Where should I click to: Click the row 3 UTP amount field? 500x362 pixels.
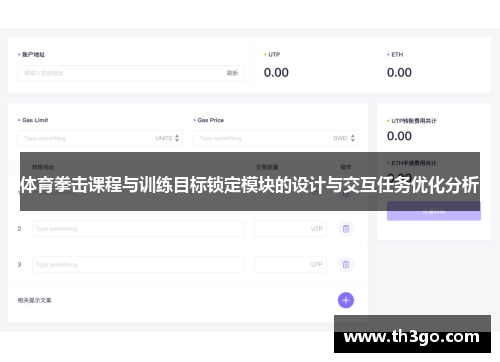(290, 264)
